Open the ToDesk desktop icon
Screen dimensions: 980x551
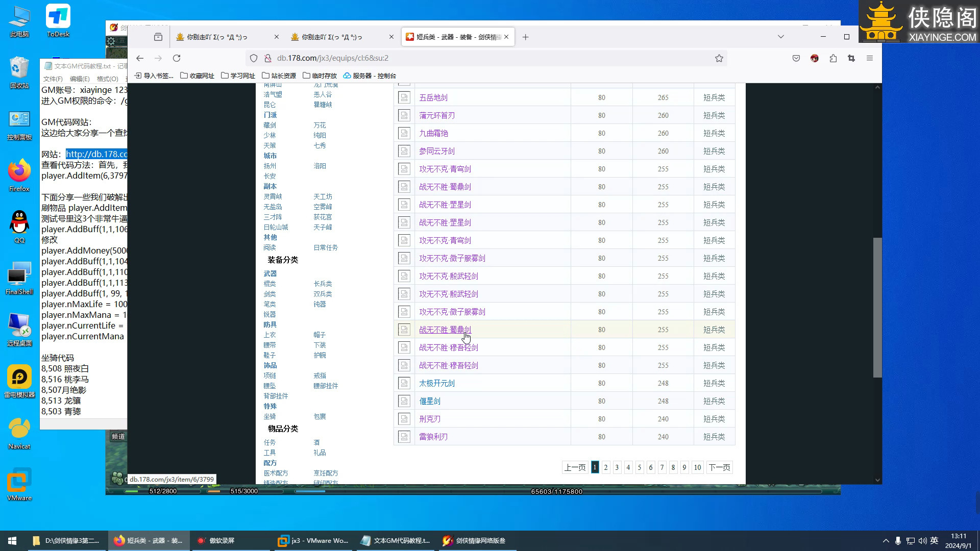(58, 21)
